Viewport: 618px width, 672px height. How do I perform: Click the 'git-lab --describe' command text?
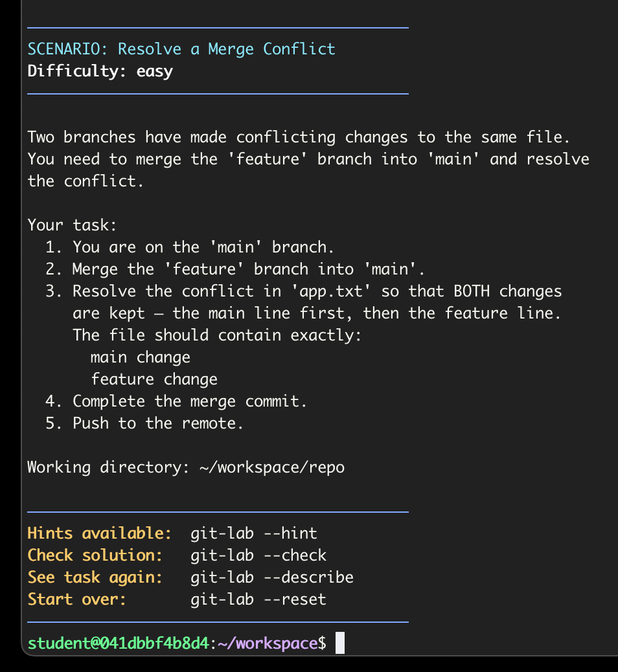[x=271, y=577]
